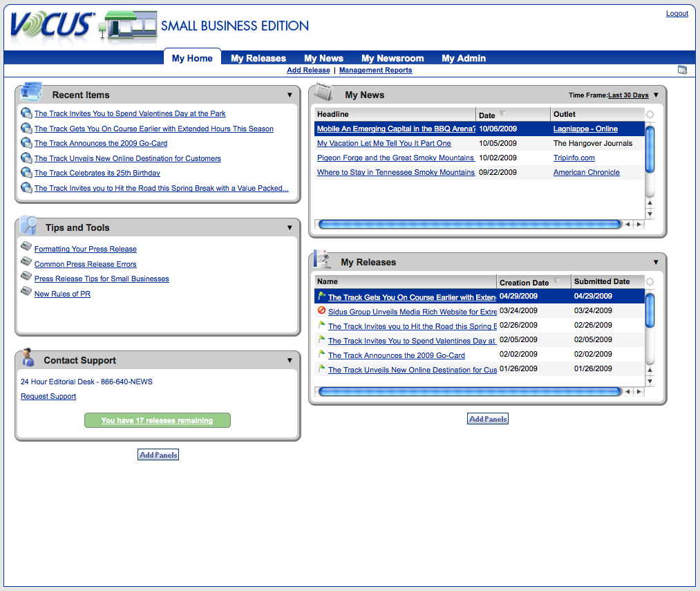Collapse the Contact Support panel arrow
Image resolution: width=700 pixels, height=591 pixels.
pyautogui.click(x=290, y=361)
